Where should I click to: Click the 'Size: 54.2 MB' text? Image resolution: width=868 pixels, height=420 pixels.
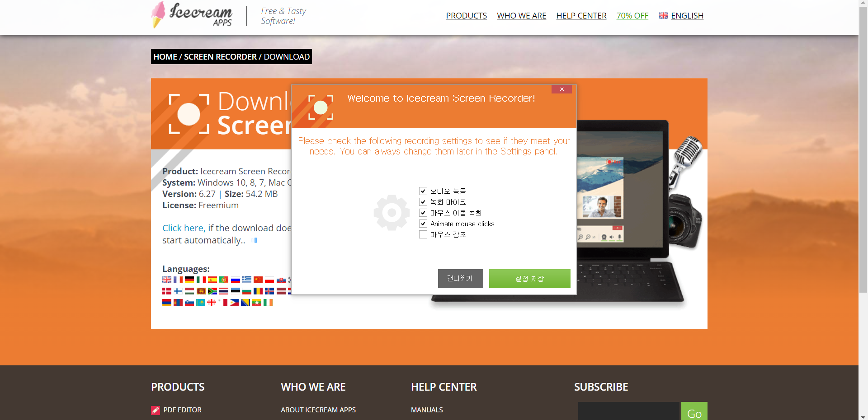pos(251,194)
